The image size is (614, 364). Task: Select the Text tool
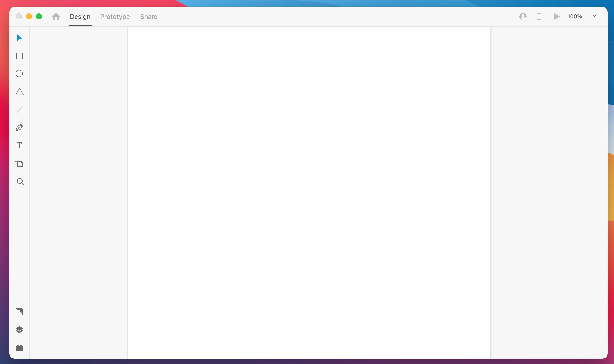pos(19,145)
